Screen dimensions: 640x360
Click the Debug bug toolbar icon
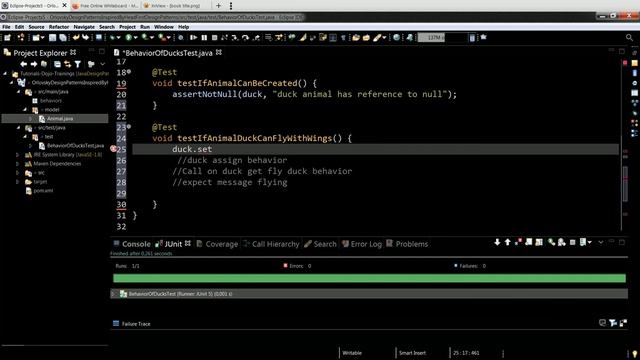coord(112,38)
